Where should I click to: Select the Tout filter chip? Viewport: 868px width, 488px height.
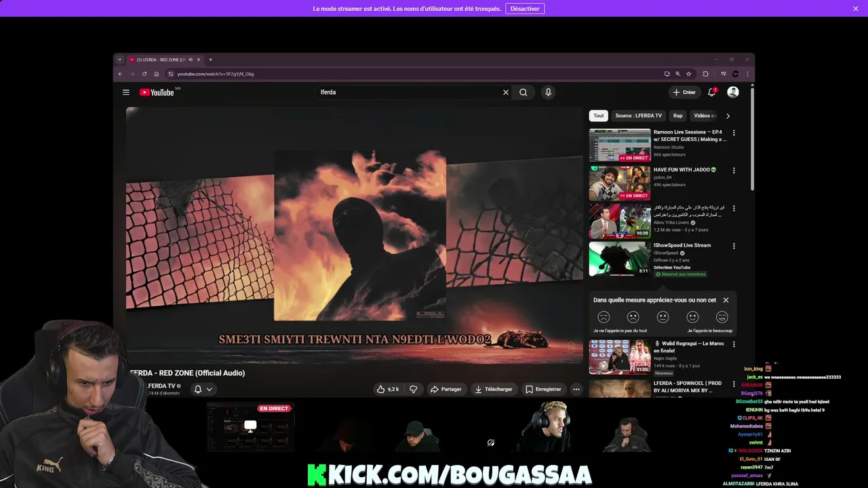[x=598, y=116]
